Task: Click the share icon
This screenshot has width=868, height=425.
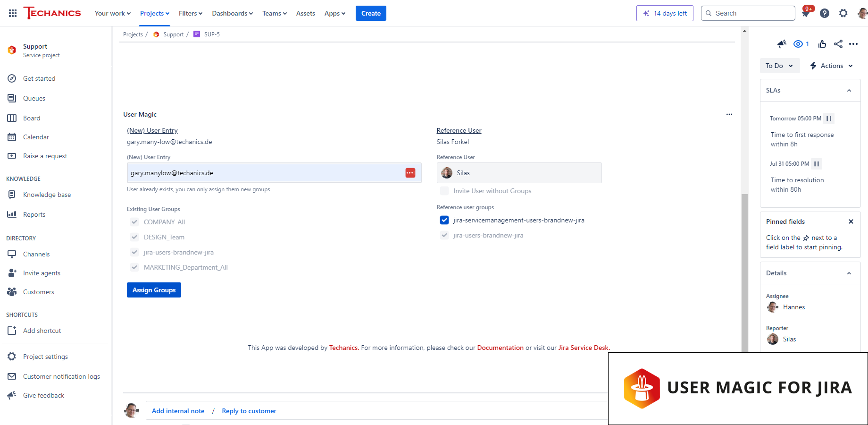Action: [x=838, y=44]
